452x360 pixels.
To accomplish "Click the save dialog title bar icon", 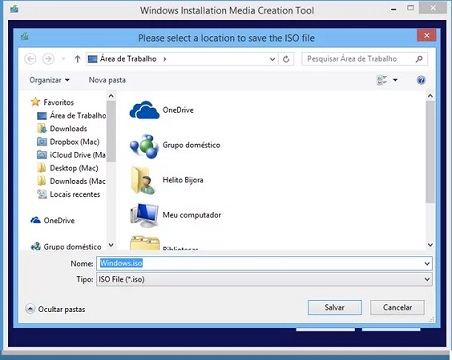I will 24,36.
